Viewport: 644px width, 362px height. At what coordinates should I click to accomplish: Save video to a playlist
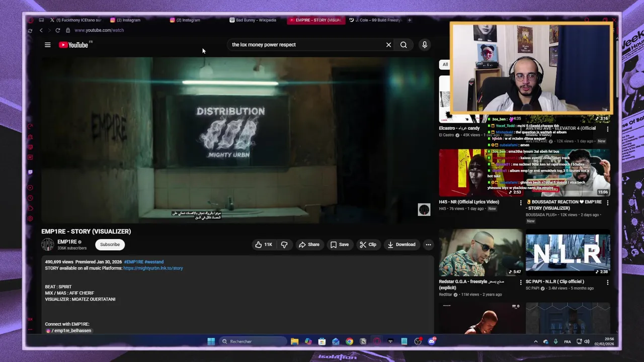click(x=340, y=244)
